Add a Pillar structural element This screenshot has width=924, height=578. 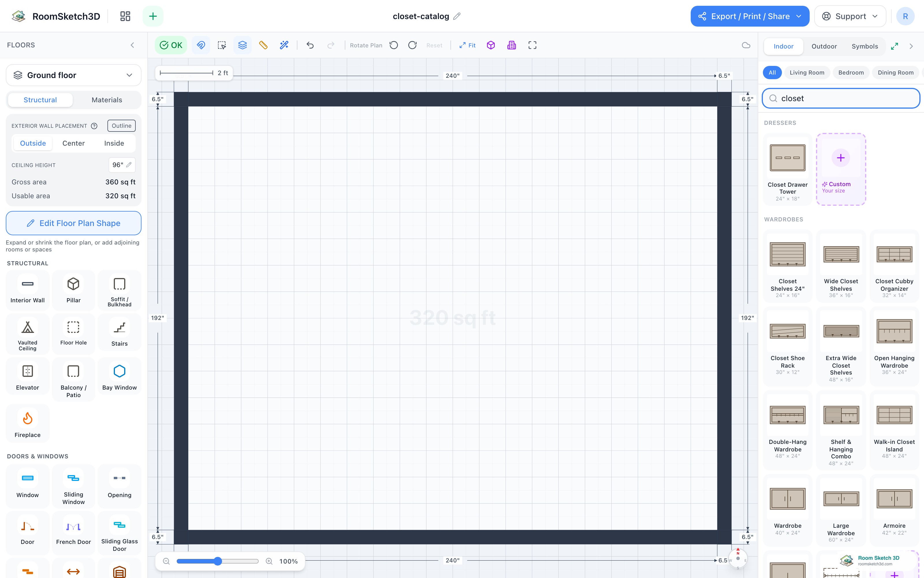click(x=73, y=290)
